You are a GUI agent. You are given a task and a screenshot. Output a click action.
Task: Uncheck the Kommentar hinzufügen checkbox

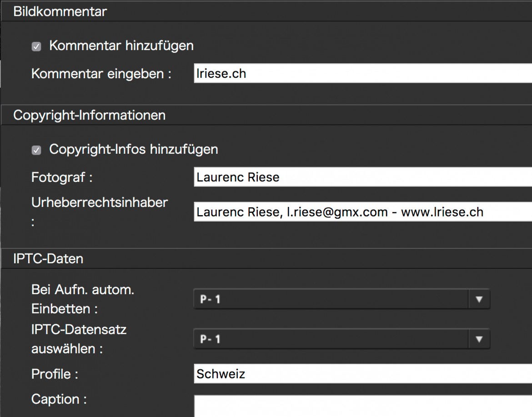[36, 46]
